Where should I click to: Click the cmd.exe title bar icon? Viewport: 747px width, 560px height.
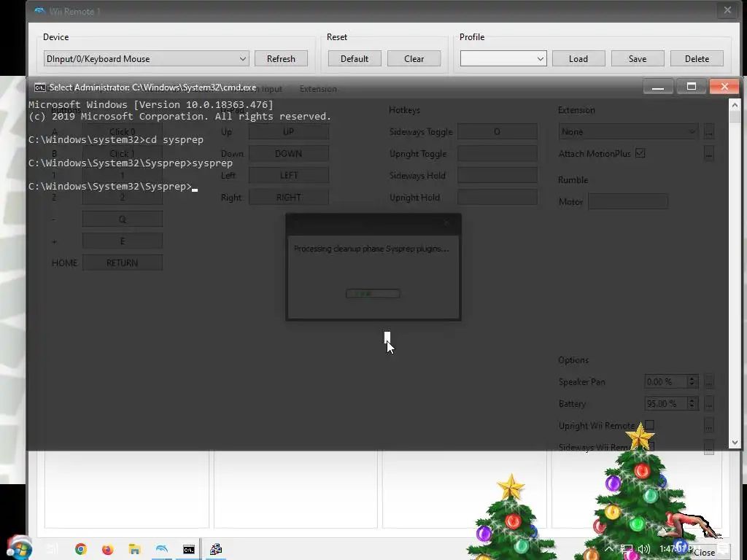40,87
